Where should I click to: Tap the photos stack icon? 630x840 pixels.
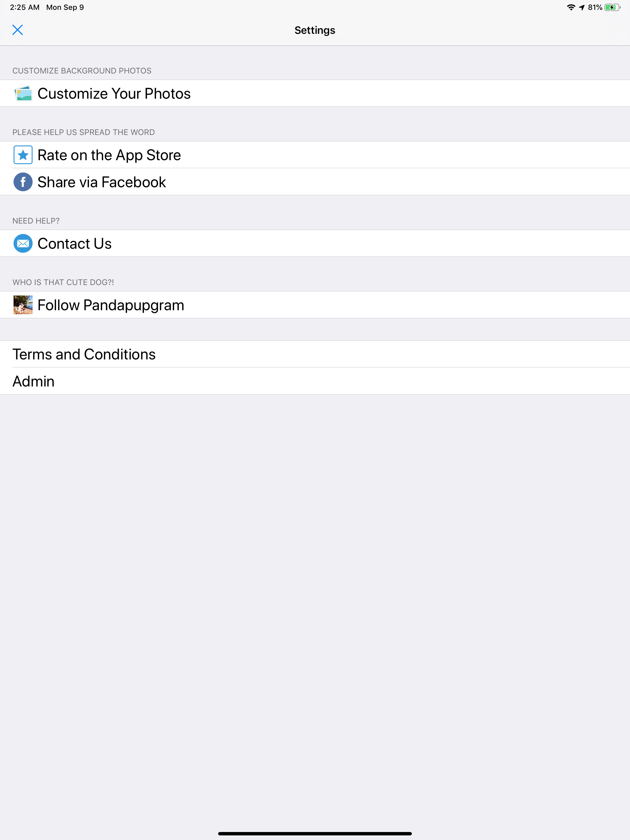pos(23,93)
